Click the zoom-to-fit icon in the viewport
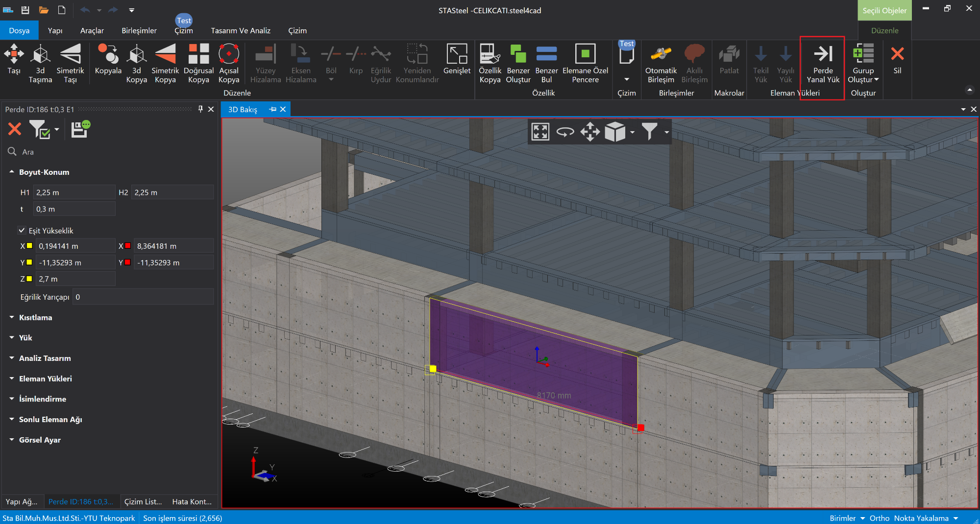Image resolution: width=980 pixels, height=524 pixels. tap(540, 132)
